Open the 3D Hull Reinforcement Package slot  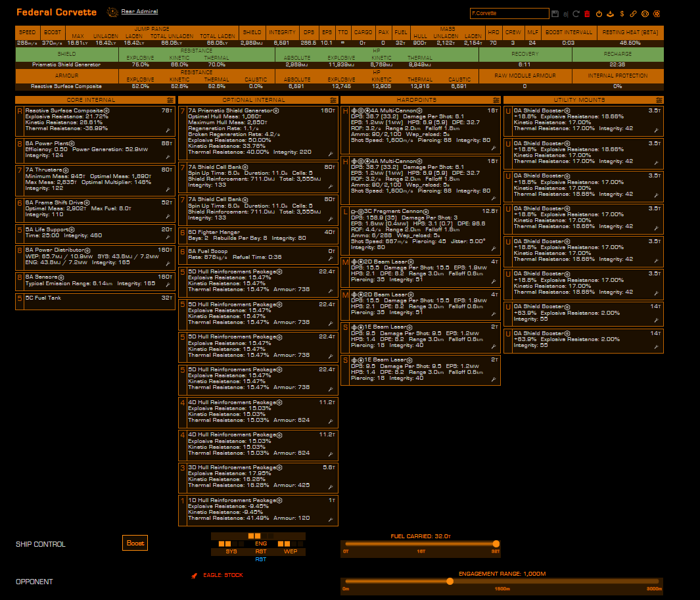pyautogui.click(x=258, y=478)
